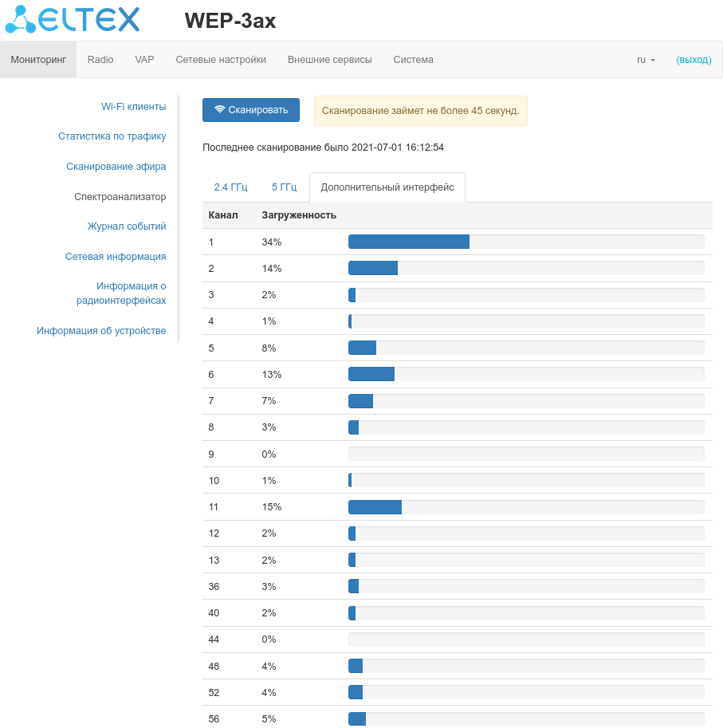
Task: Click the (выход) logout link
Action: pos(694,60)
